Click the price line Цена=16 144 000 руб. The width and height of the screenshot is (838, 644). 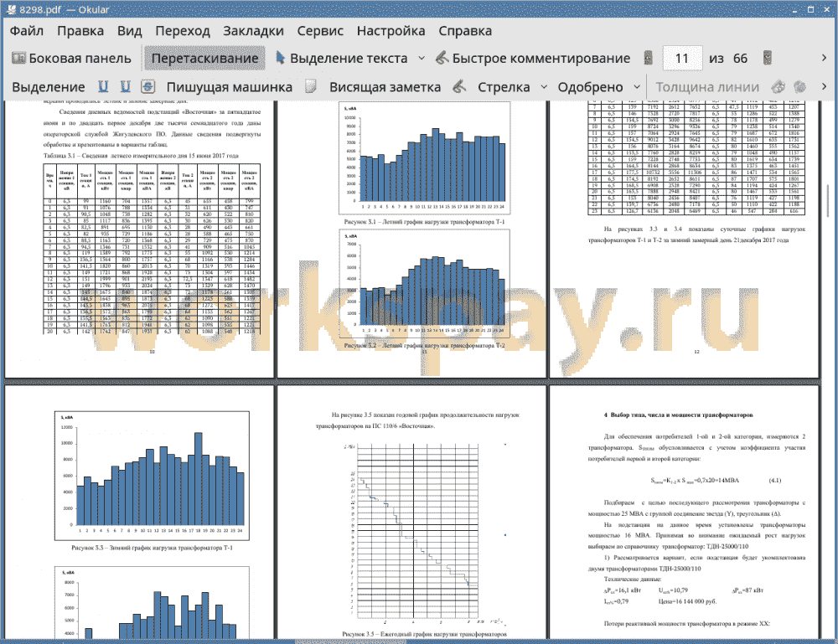point(687,601)
